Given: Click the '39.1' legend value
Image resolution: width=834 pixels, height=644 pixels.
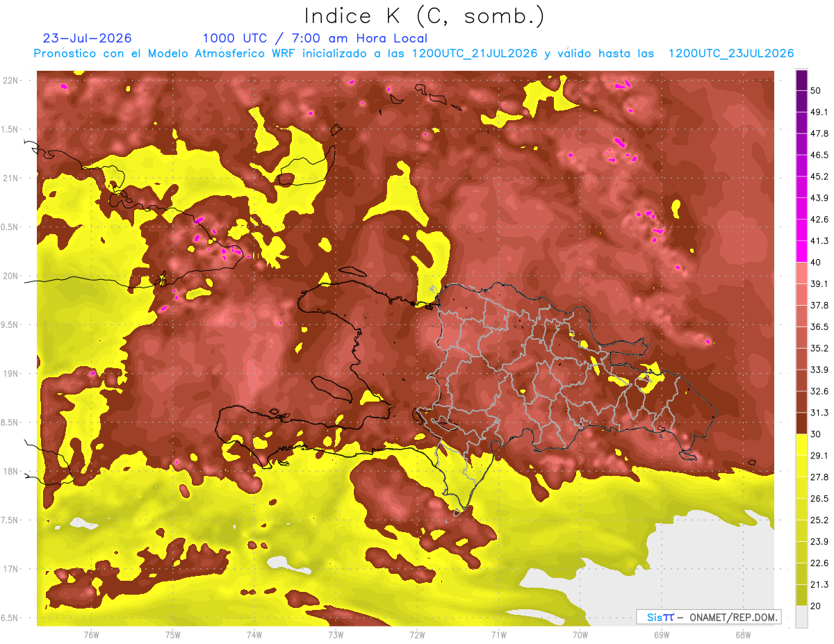Looking at the screenshot, I should pyautogui.click(x=819, y=283).
